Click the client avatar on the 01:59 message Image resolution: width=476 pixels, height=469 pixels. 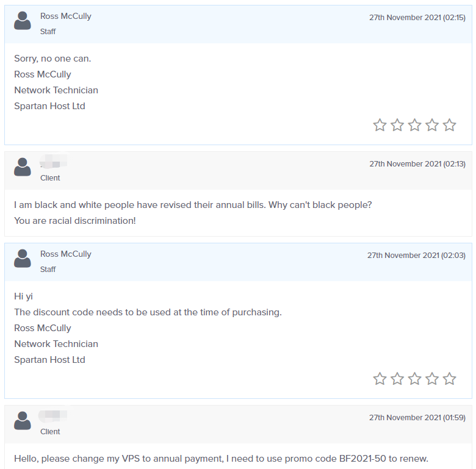(23, 421)
